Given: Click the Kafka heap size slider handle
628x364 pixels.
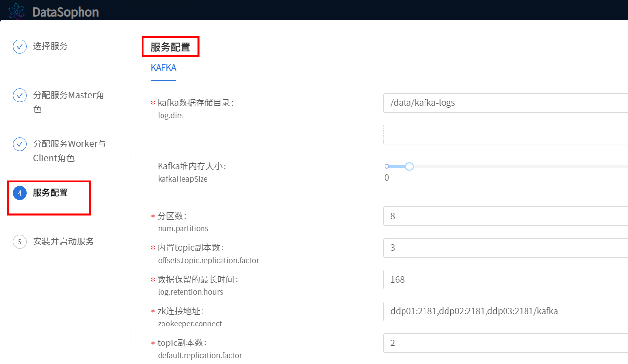Looking at the screenshot, I should pos(409,167).
